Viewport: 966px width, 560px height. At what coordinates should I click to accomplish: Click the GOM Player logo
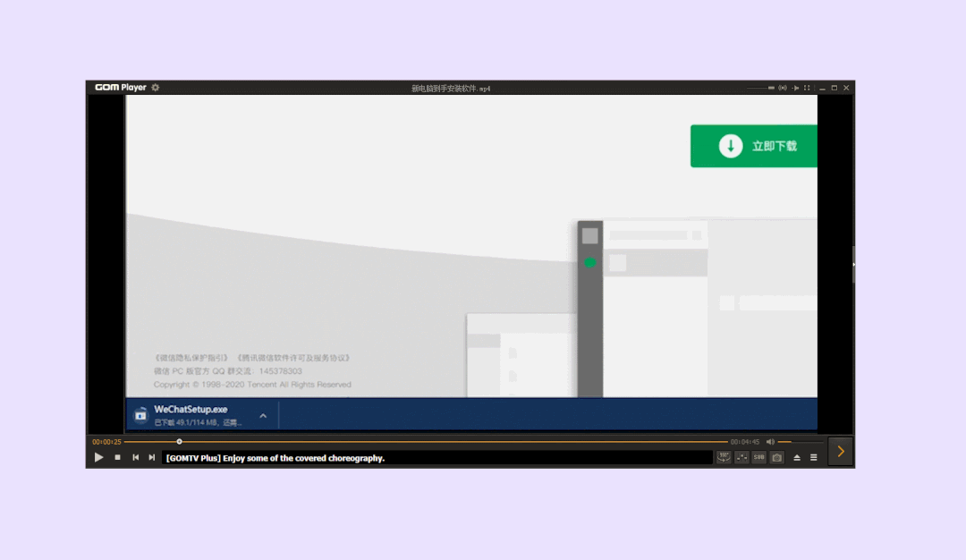tap(120, 88)
